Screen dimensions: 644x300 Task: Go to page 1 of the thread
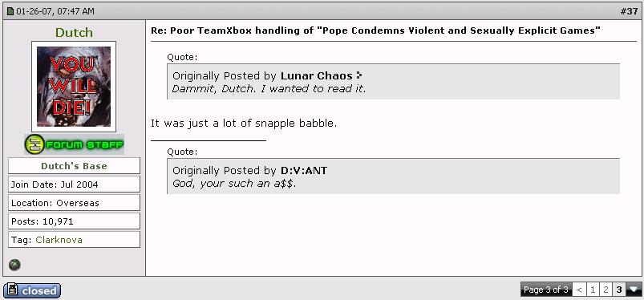[x=592, y=290]
